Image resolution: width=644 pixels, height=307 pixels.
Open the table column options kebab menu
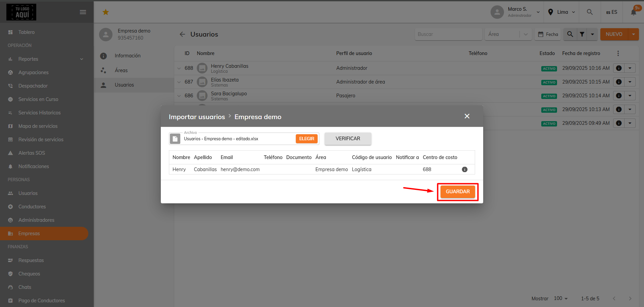coord(618,53)
